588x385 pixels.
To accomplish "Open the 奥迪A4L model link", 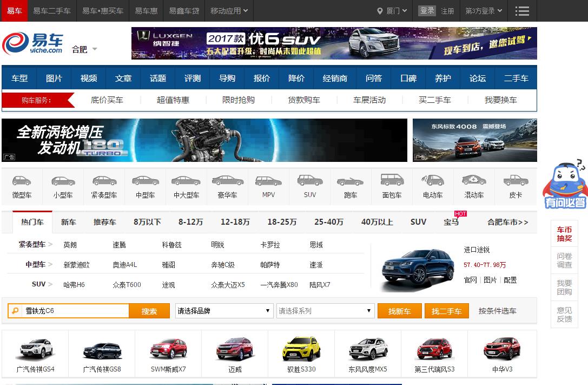I will click(125, 265).
